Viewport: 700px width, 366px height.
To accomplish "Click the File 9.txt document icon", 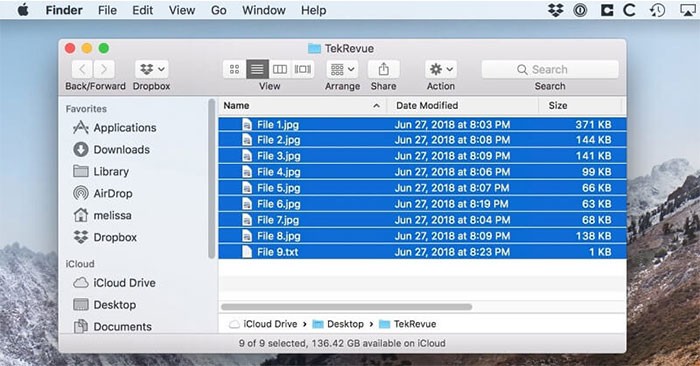I will point(247,252).
